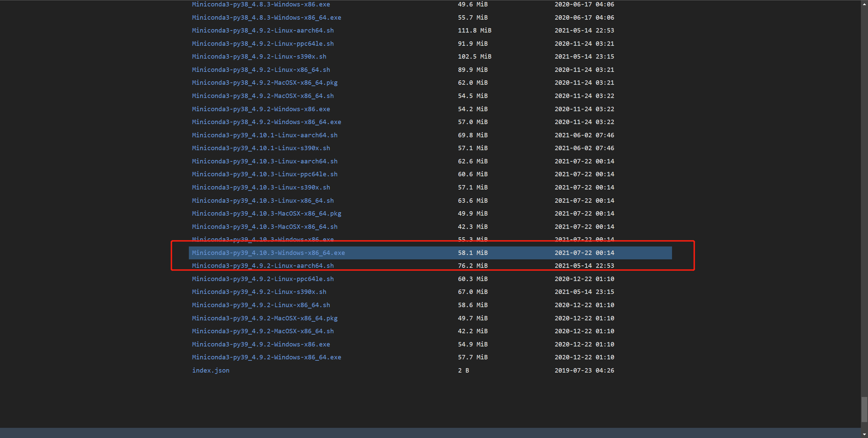The image size is (868, 438).
Task: Click the vertical scrollbar thumb
Action: (864, 409)
